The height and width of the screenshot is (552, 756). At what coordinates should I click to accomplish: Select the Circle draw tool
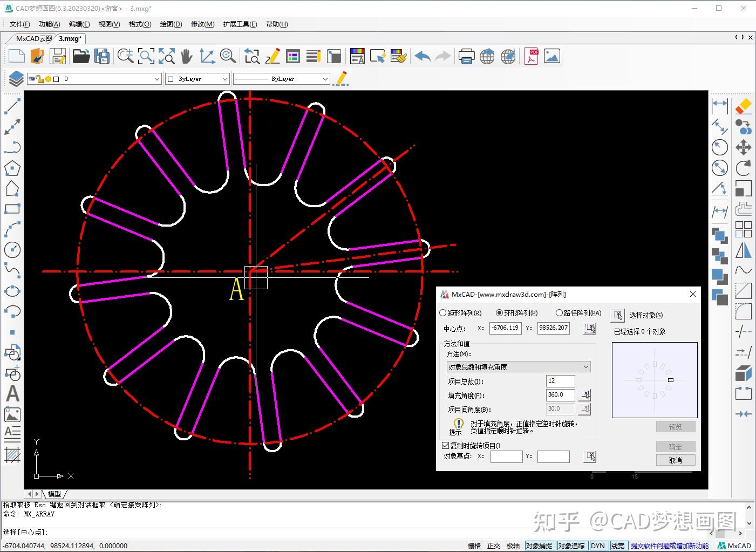(x=12, y=250)
